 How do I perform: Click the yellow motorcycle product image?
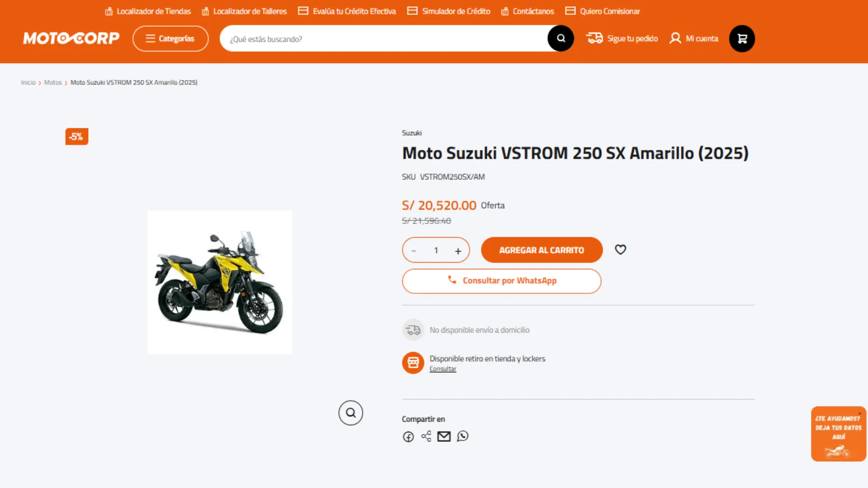tap(220, 282)
